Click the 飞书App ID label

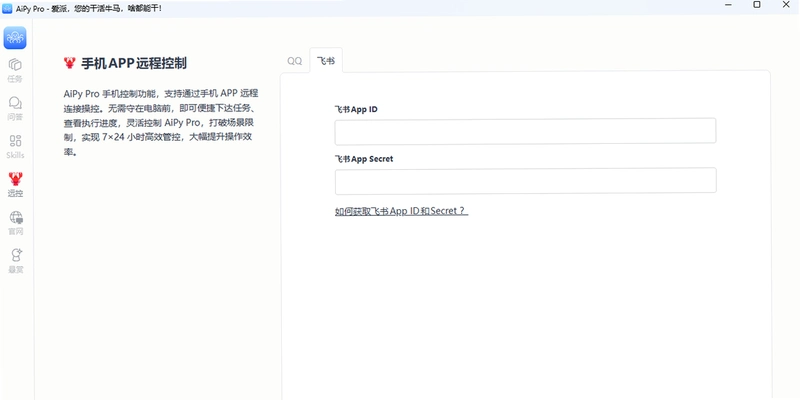click(356, 110)
